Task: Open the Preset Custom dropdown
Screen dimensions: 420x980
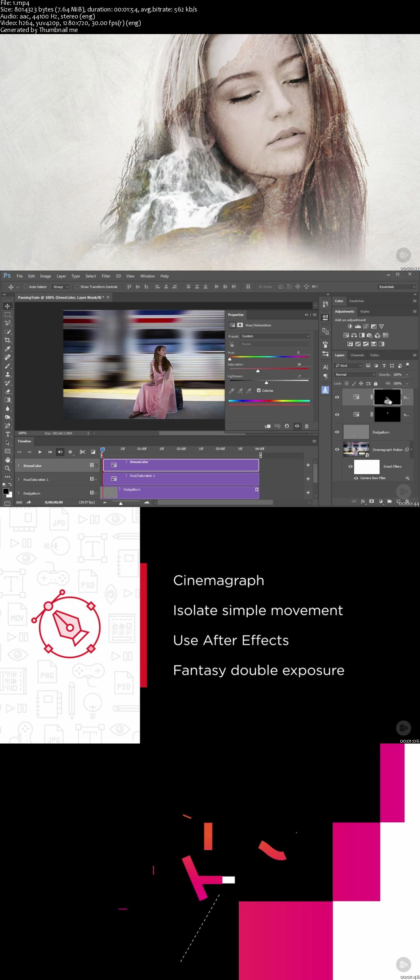Action: coord(275,336)
